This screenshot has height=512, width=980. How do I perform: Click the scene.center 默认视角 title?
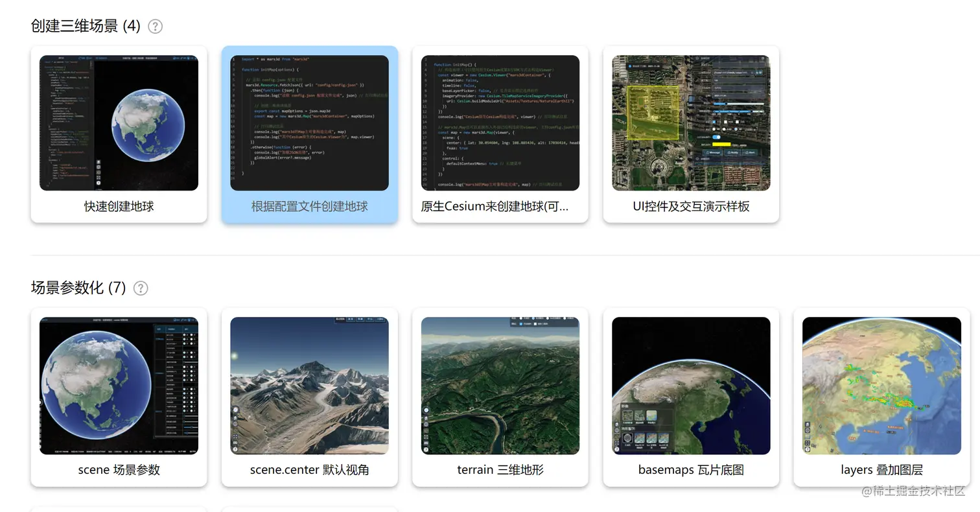click(x=310, y=470)
